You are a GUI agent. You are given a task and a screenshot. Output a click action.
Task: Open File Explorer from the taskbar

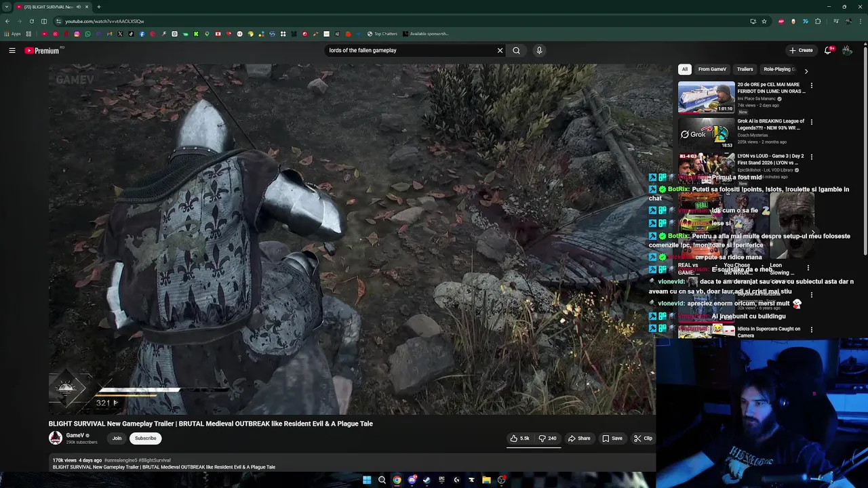click(486, 480)
